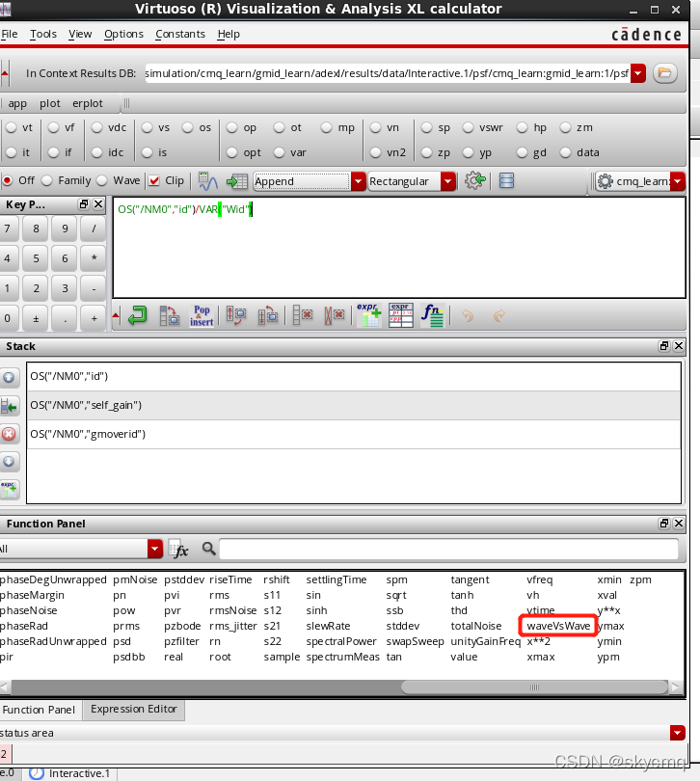Screen dimensions: 700x781
Task: Select the vn2 radio button
Action: pyautogui.click(x=376, y=152)
